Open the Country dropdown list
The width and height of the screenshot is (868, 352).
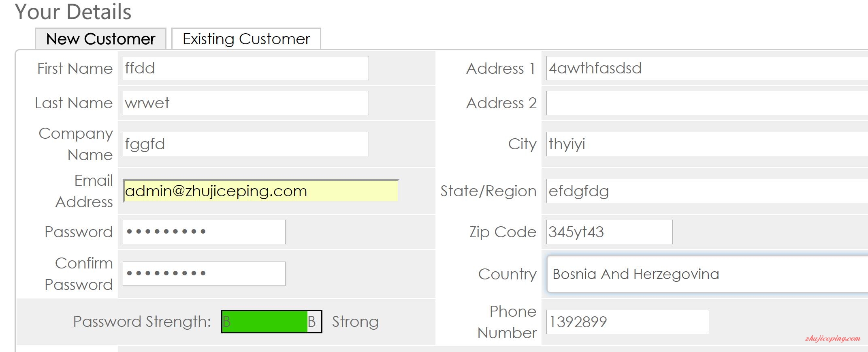(x=708, y=274)
